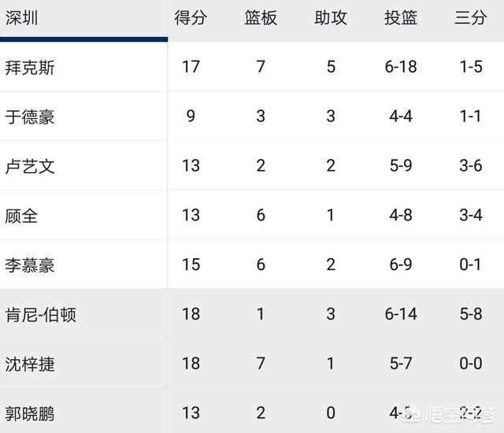Screen dimensions: 504x433
Task: Select bench player 肯尼-伯顿
Action: 40,315
